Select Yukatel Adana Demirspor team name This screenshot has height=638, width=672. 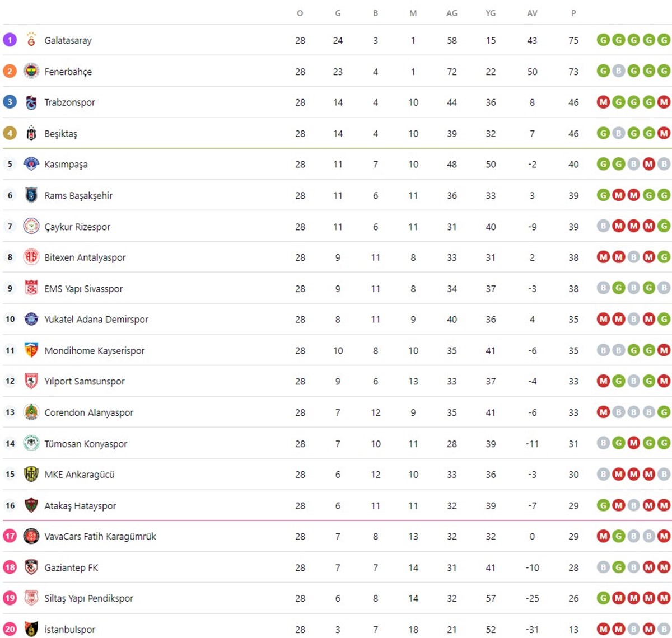pyautogui.click(x=96, y=320)
